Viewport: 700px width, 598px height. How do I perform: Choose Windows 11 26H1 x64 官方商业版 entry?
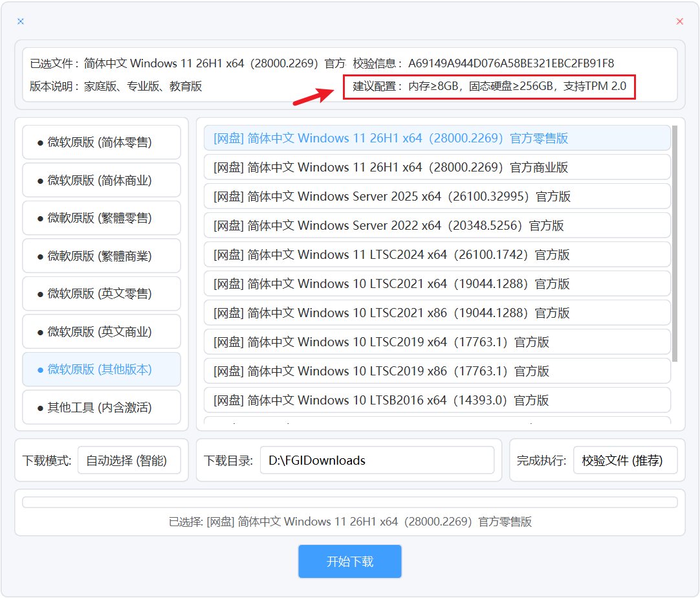437,168
